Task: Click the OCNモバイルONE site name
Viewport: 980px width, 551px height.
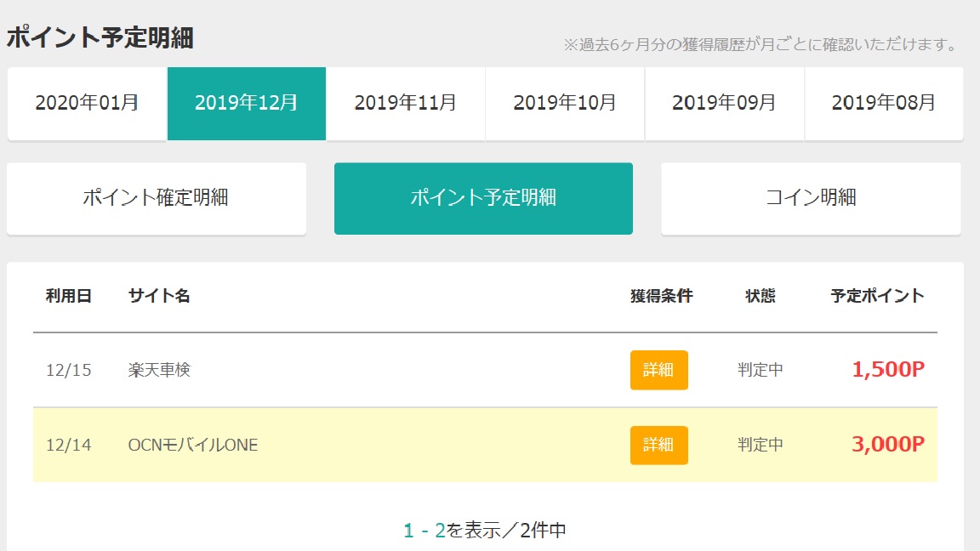Action: click(192, 445)
